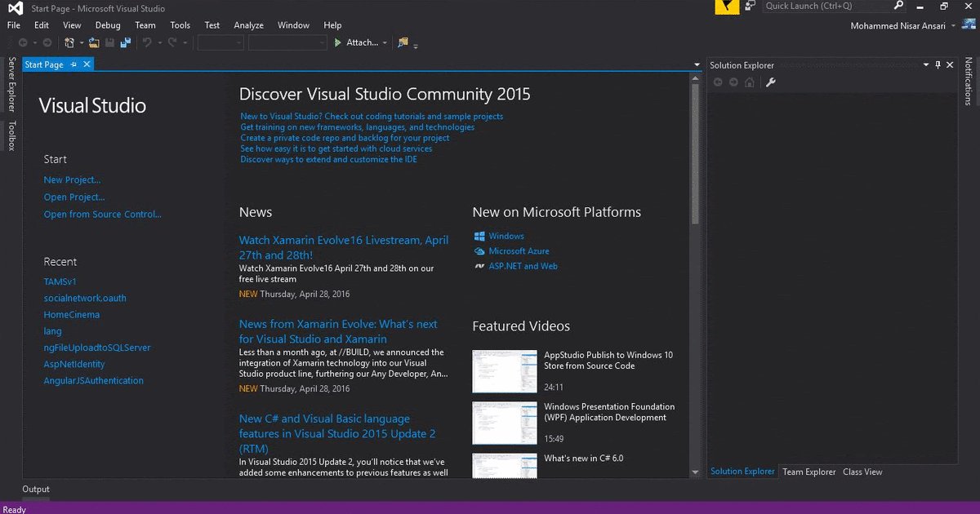Toggle pin on the Start Page tab
Image resolution: width=980 pixels, height=514 pixels.
point(73,64)
